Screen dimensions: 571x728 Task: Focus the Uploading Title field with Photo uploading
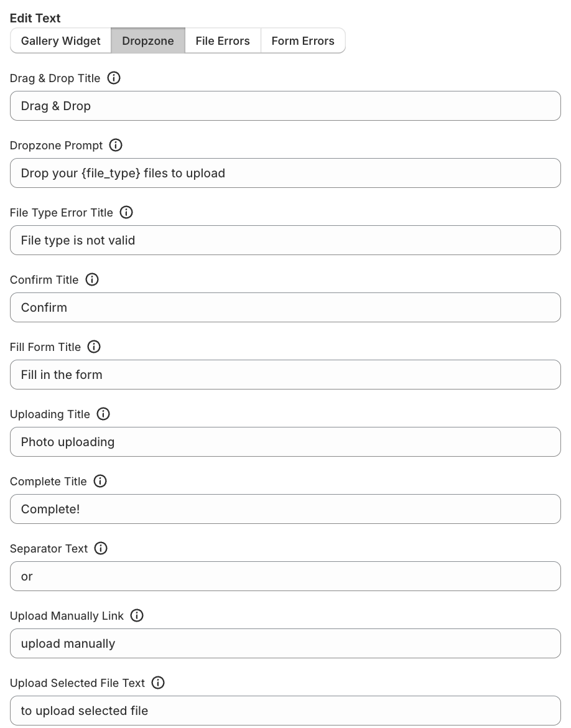click(x=285, y=442)
